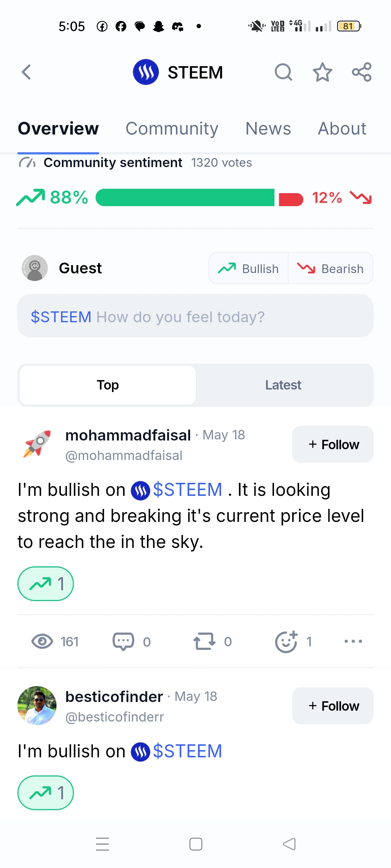
Task: Switch post feed to Latest
Action: (283, 385)
